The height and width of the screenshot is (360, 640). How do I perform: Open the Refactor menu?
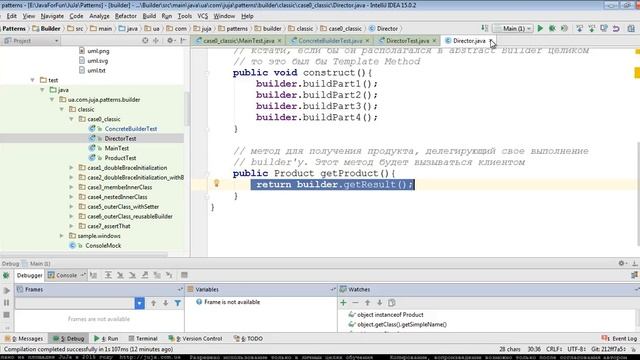click(x=125, y=16)
